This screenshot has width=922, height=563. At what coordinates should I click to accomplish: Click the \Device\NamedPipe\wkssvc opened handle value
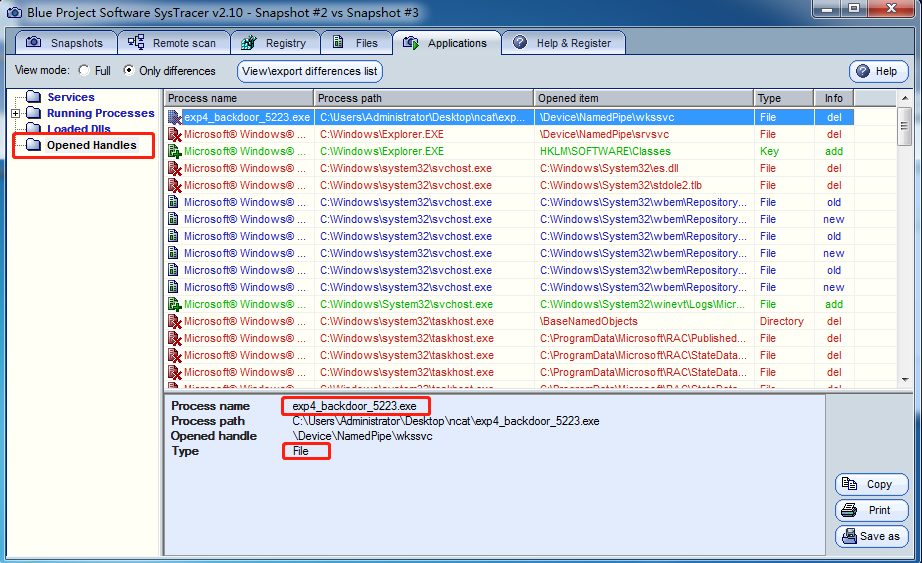point(362,436)
